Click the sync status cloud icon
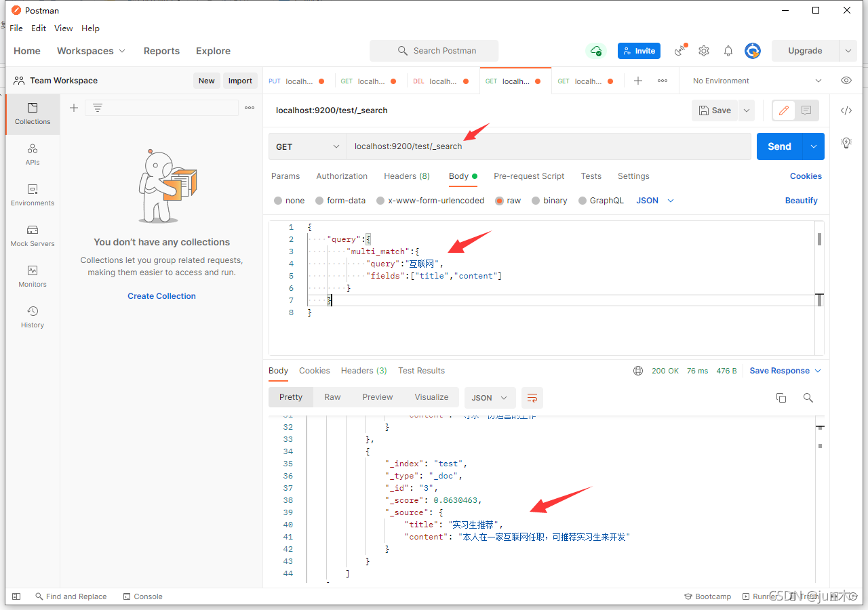The image size is (868, 610). point(595,51)
